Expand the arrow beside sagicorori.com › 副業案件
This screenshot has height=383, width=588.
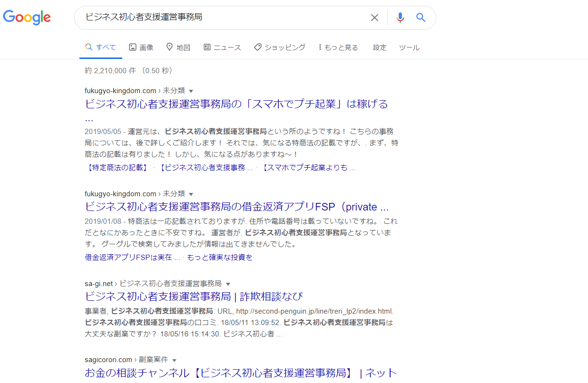point(174,360)
